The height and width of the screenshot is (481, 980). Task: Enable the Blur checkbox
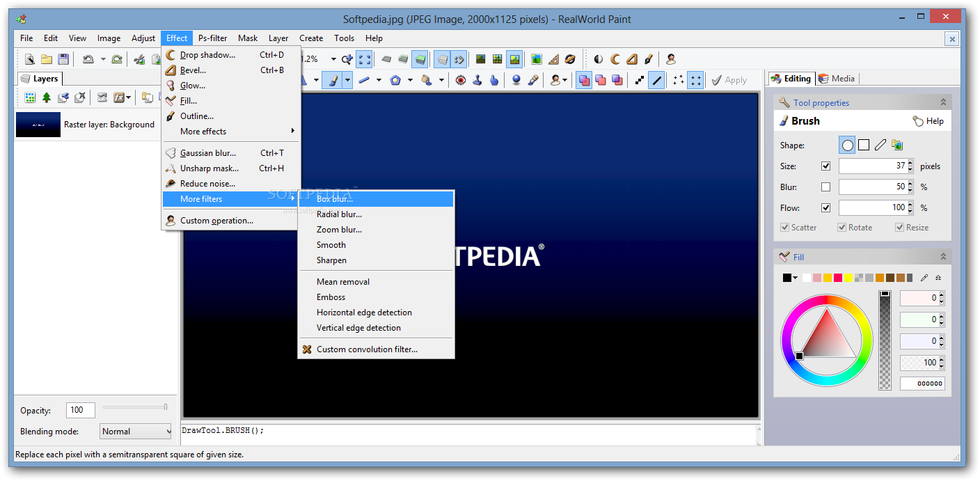[x=826, y=187]
